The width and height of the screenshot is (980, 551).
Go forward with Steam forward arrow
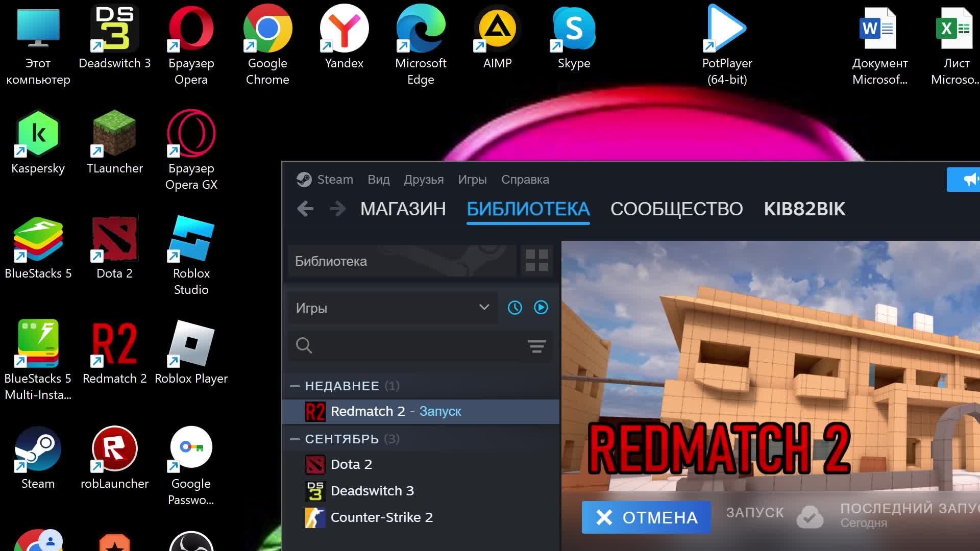(337, 209)
